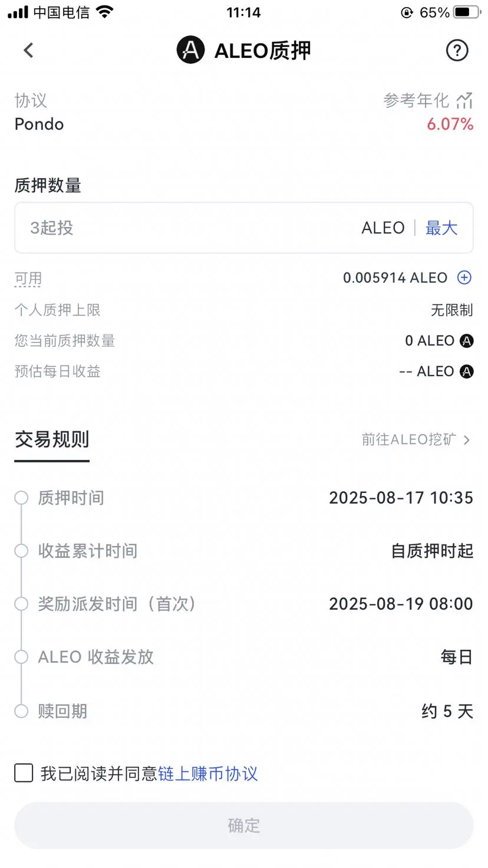Viewport: 488px width, 868px height.
Task: Tap the ALEO质押 page title
Action: (x=262, y=51)
